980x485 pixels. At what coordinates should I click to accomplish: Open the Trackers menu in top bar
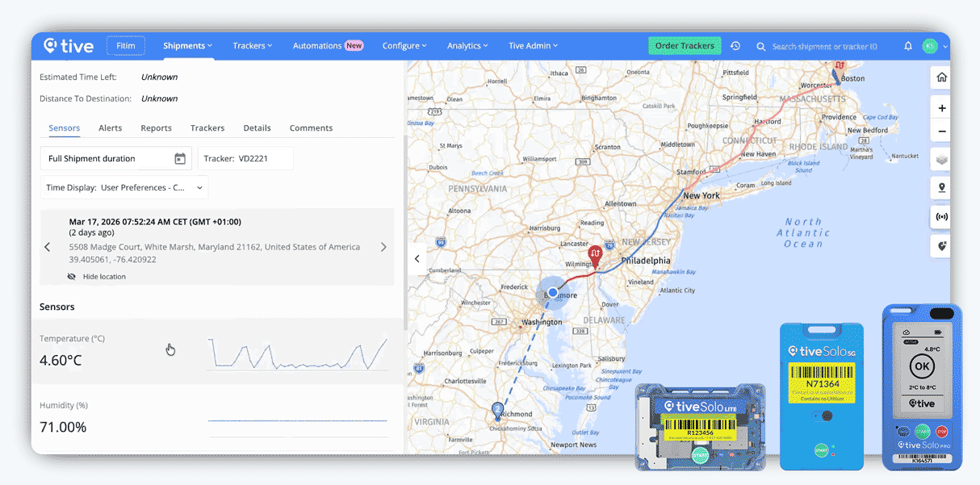(x=253, y=46)
